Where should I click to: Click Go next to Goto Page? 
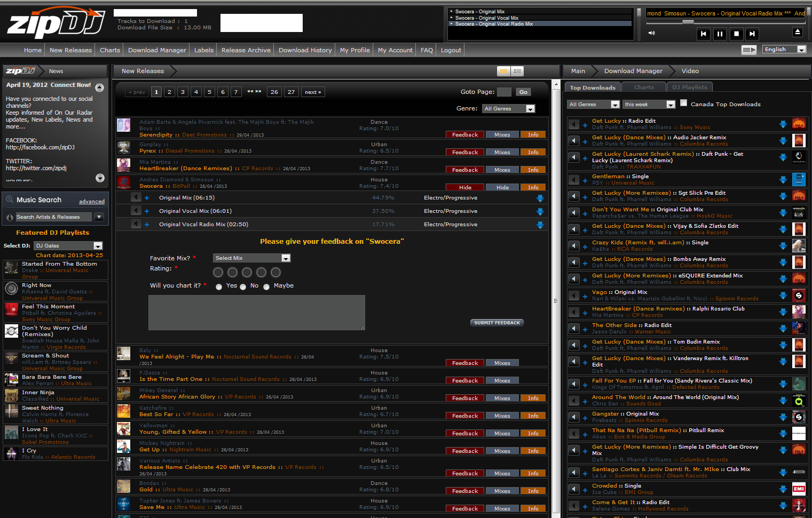(x=523, y=92)
